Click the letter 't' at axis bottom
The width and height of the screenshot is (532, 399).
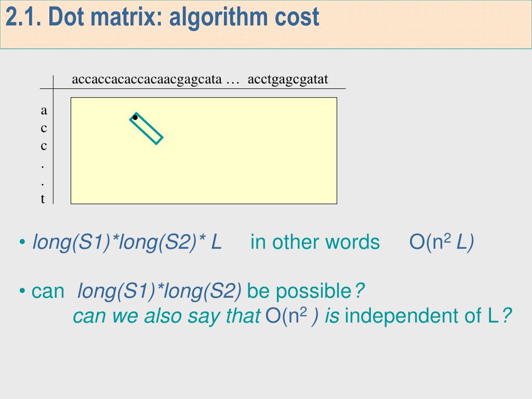(x=43, y=199)
